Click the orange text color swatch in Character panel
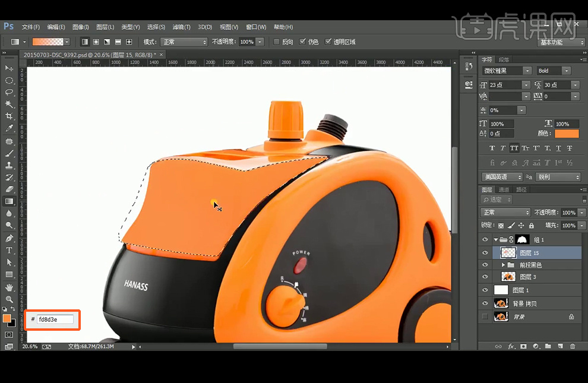 [567, 134]
